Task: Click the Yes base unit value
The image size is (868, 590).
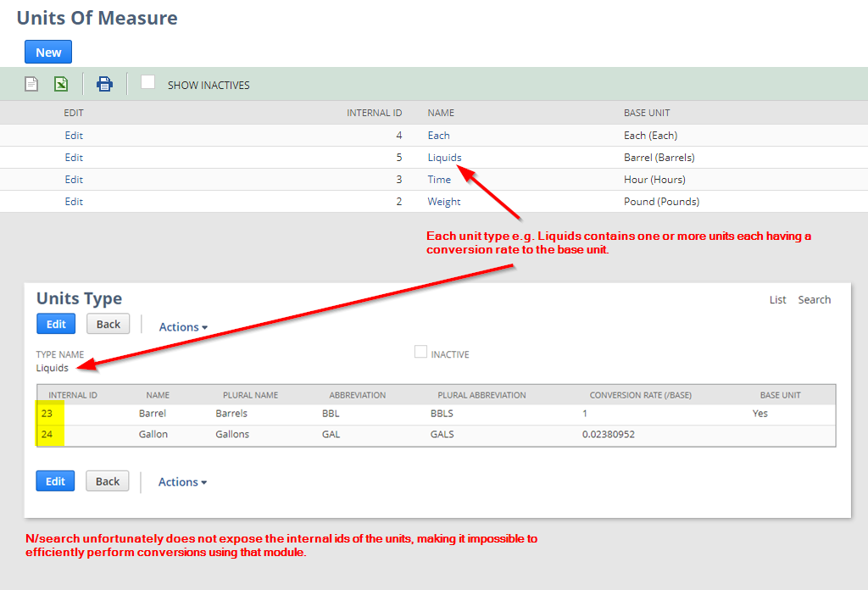Action: point(760,414)
